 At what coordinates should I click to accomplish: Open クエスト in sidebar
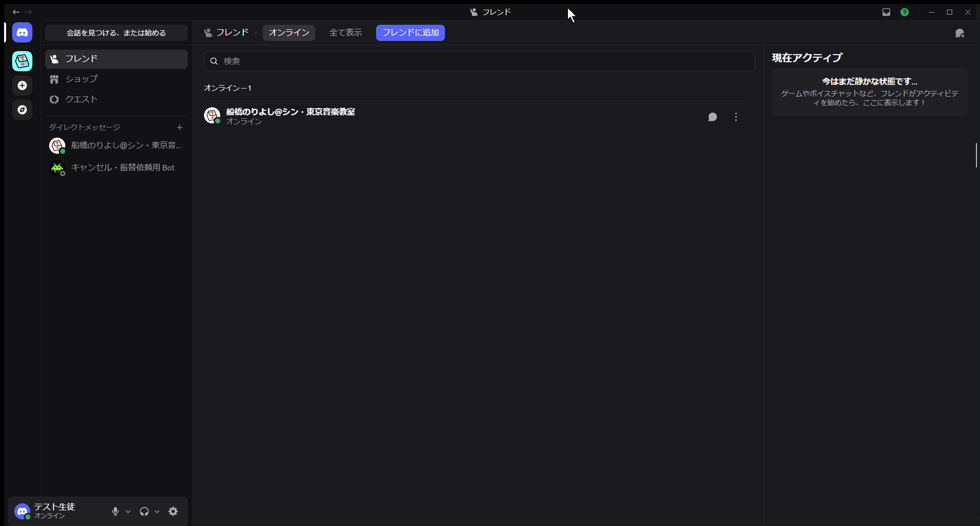pyautogui.click(x=116, y=100)
